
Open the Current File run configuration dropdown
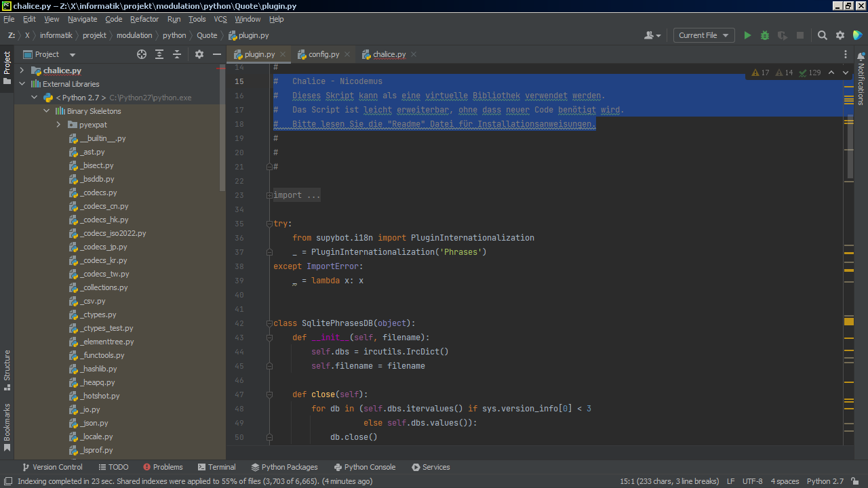(x=704, y=35)
